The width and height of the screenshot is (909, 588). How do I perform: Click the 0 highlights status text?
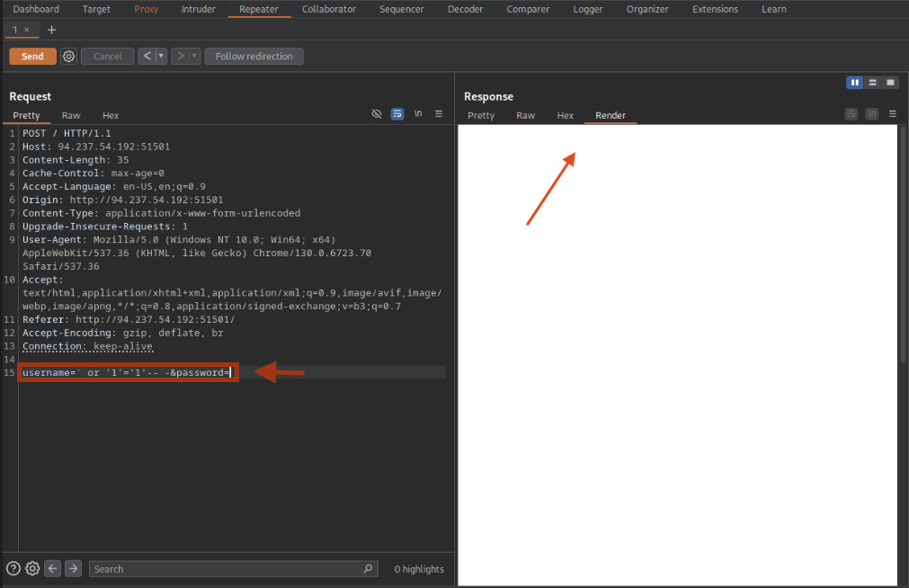pyautogui.click(x=419, y=569)
